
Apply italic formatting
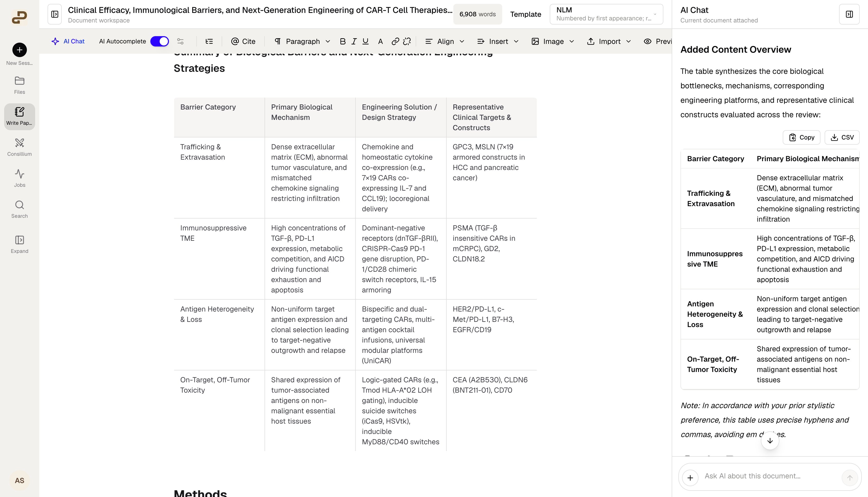pos(354,41)
